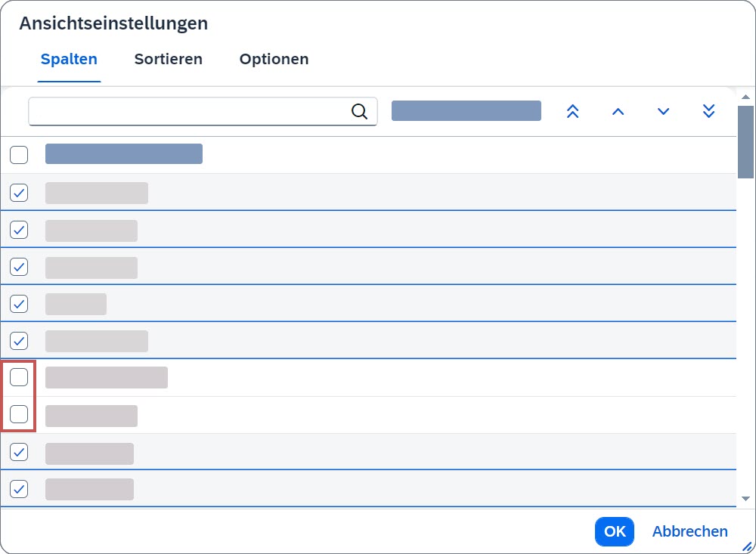
Task: Switch to the Sortieren tab
Action: (168, 59)
